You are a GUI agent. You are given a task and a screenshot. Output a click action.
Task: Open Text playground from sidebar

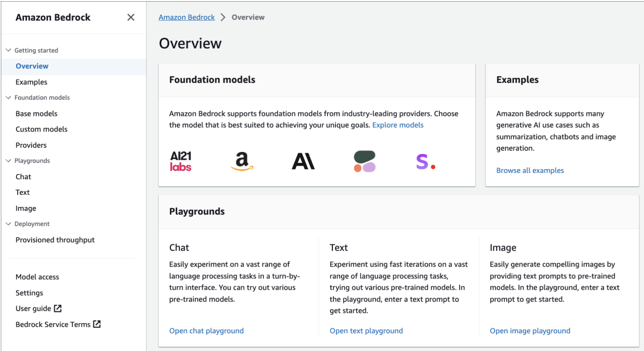point(23,192)
